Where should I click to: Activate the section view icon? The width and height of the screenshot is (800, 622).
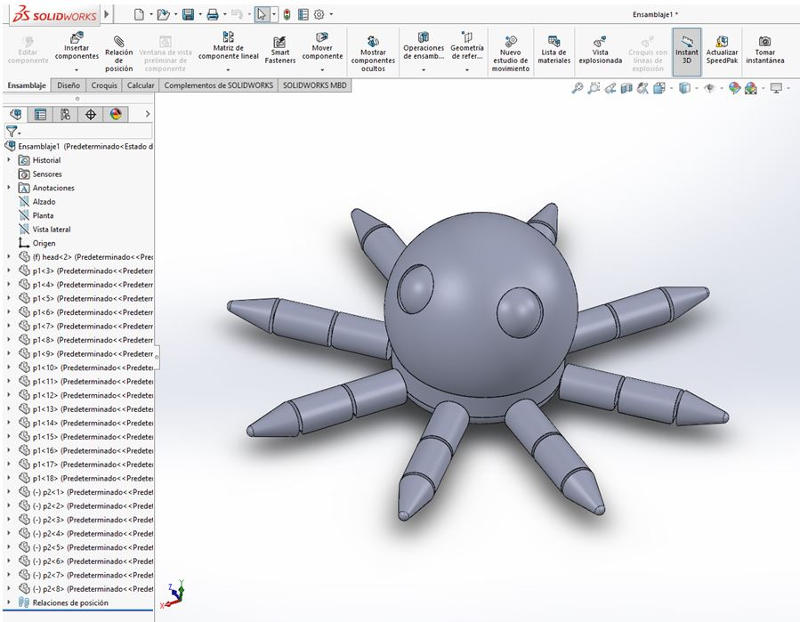[627, 88]
